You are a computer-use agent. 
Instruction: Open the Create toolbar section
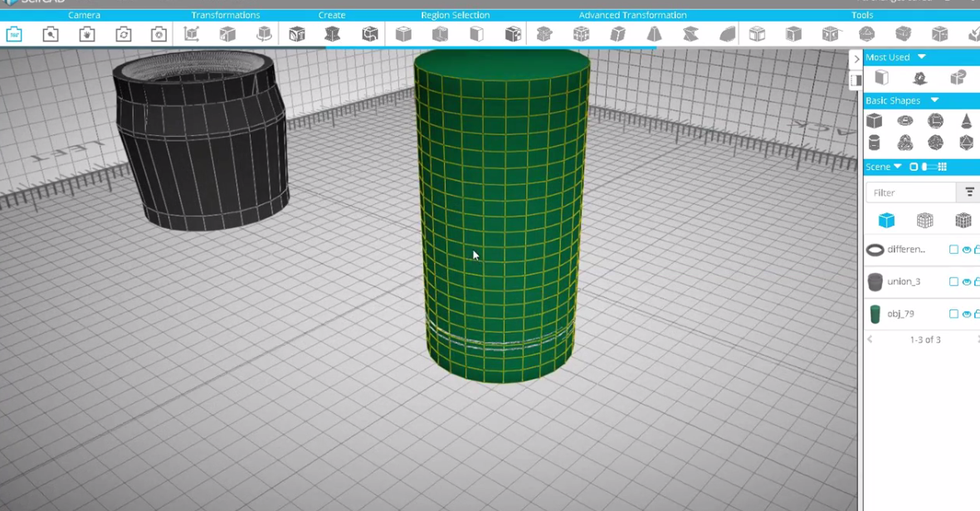(332, 15)
